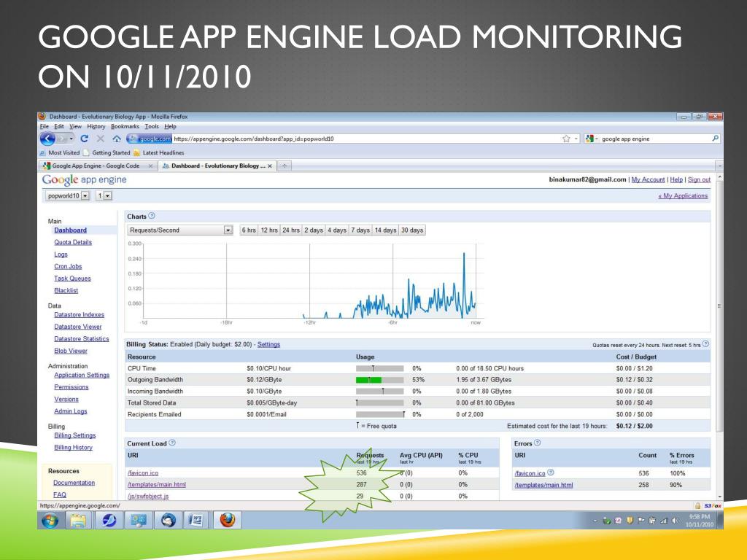Go to My Applications
The height and width of the screenshot is (560, 747).
(x=683, y=195)
